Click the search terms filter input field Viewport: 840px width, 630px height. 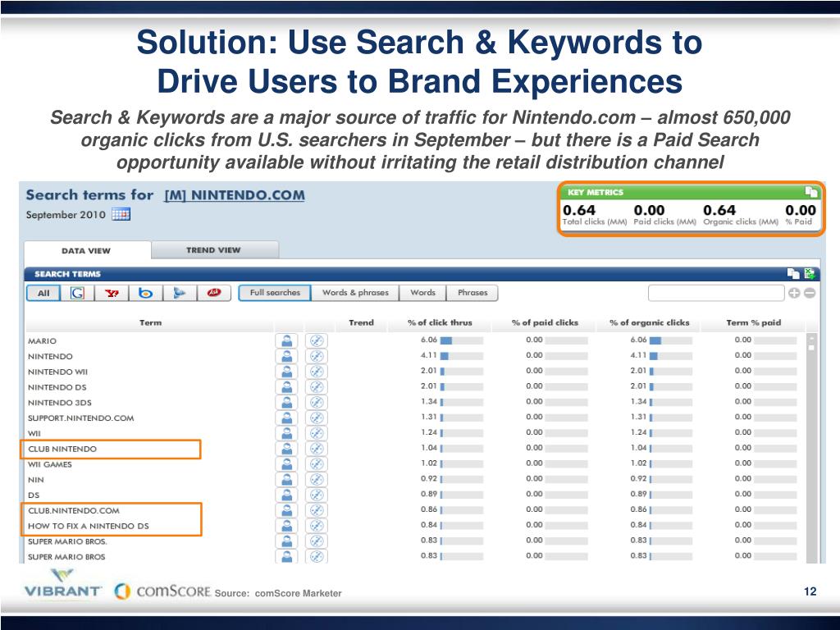pos(716,293)
